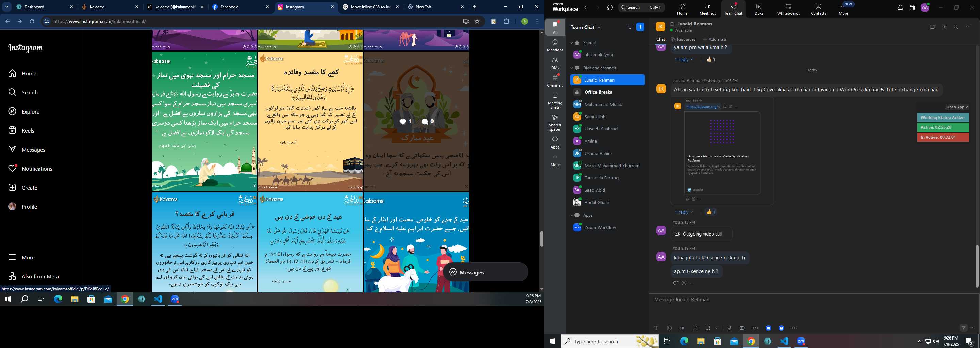Expand 1 reply under am pm message
The image size is (980, 348).
684,60
